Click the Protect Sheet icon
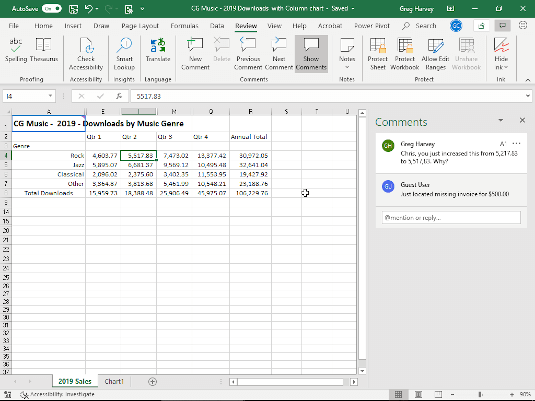The image size is (535, 401). point(378,54)
